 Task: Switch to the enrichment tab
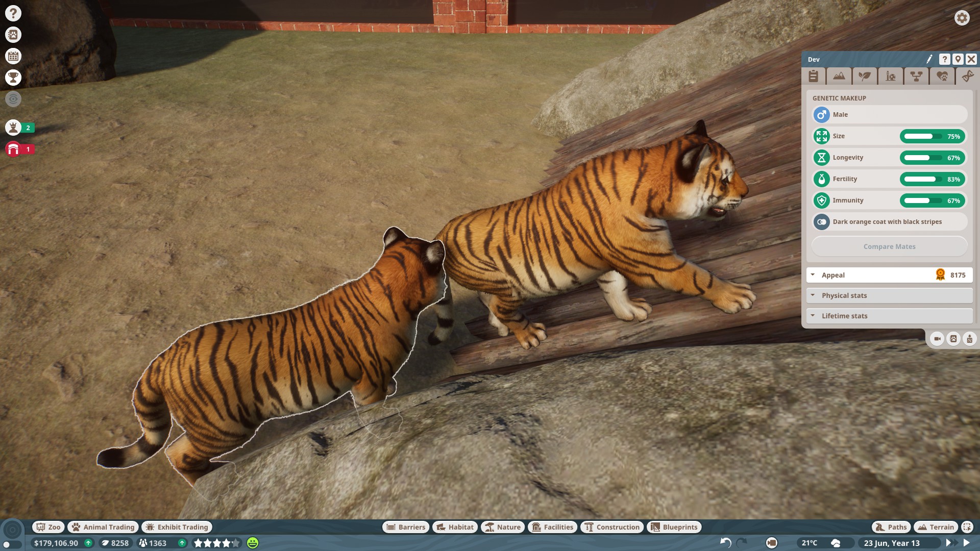(x=891, y=76)
